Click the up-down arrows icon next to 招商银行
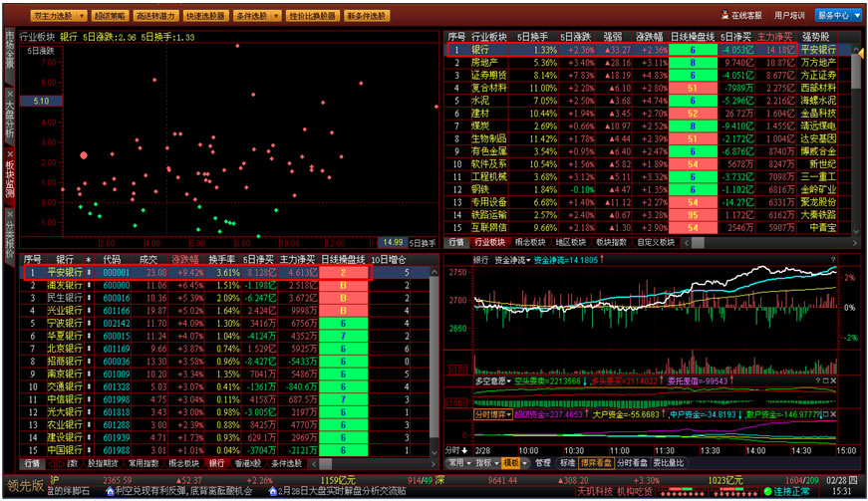868x501 pixels. point(89,362)
